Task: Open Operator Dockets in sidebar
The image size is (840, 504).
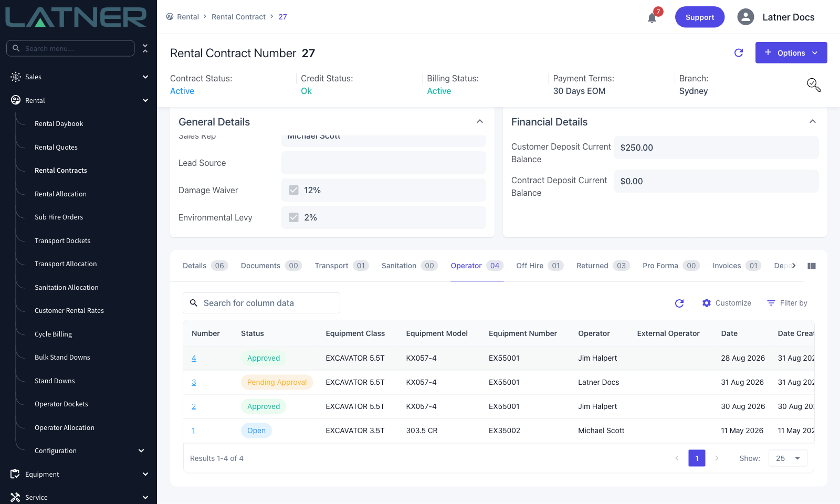Action: (61, 404)
